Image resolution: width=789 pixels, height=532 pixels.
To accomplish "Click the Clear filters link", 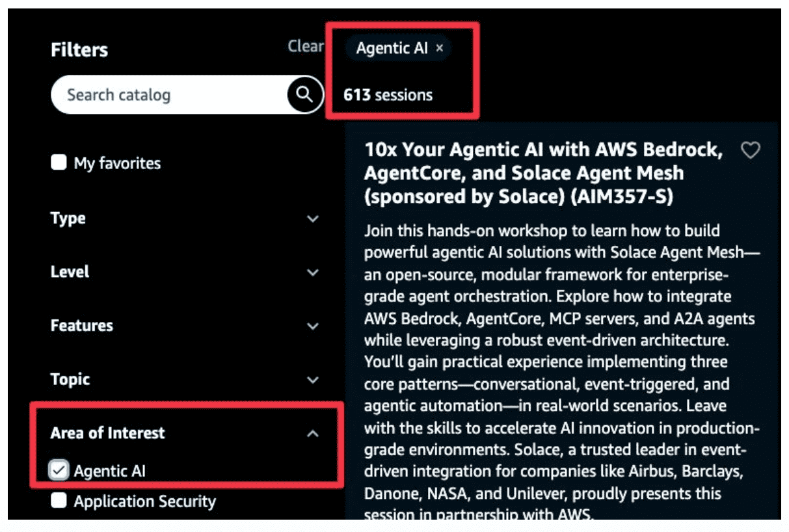I will click(305, 46).
